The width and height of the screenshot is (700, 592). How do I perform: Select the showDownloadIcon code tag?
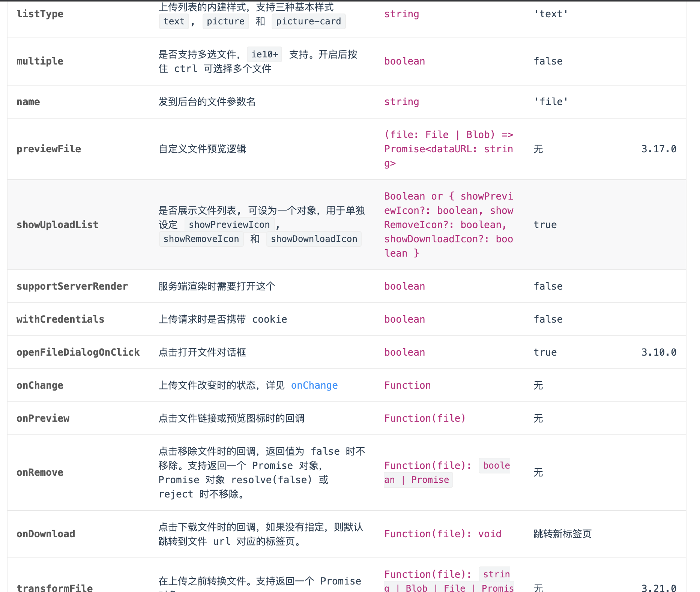coord(314,239)
